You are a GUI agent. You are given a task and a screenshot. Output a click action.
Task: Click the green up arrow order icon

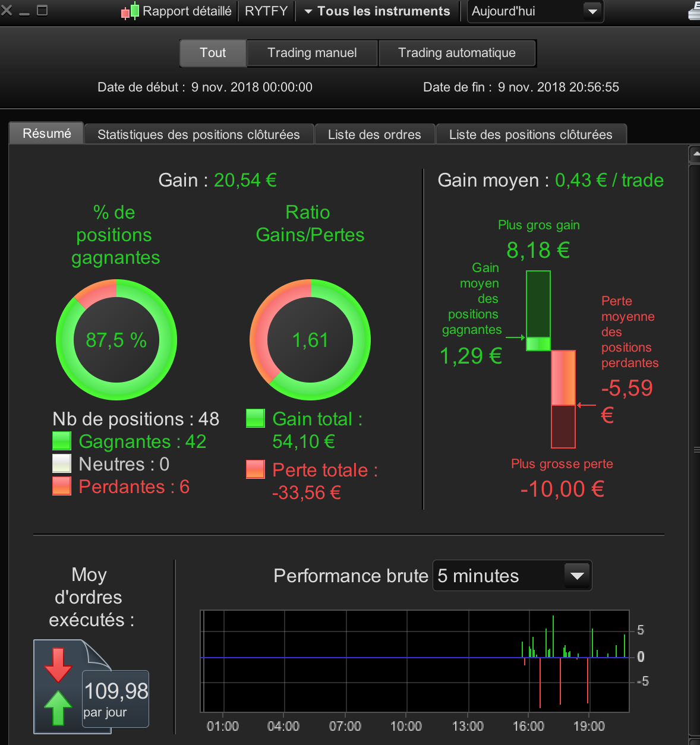coord(58,708)
